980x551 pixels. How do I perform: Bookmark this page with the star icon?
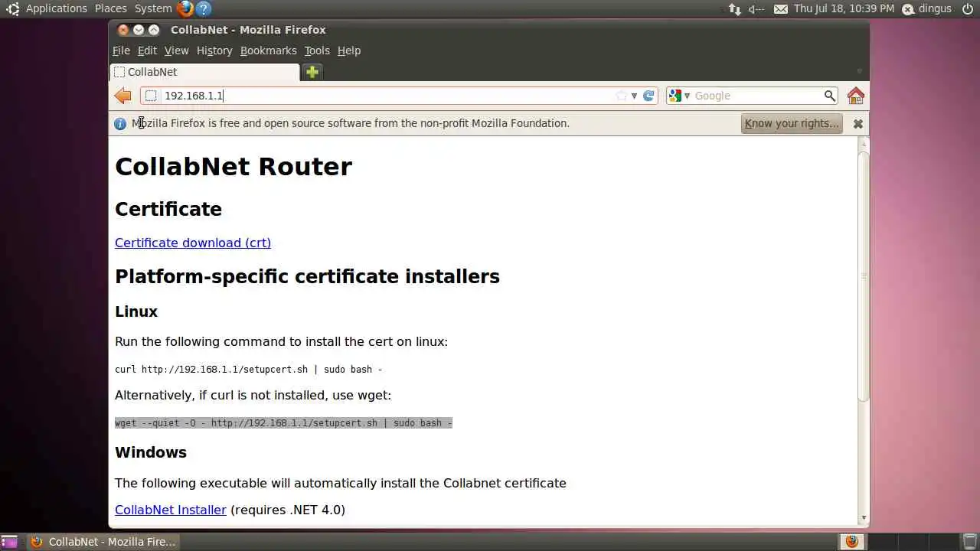621,96
